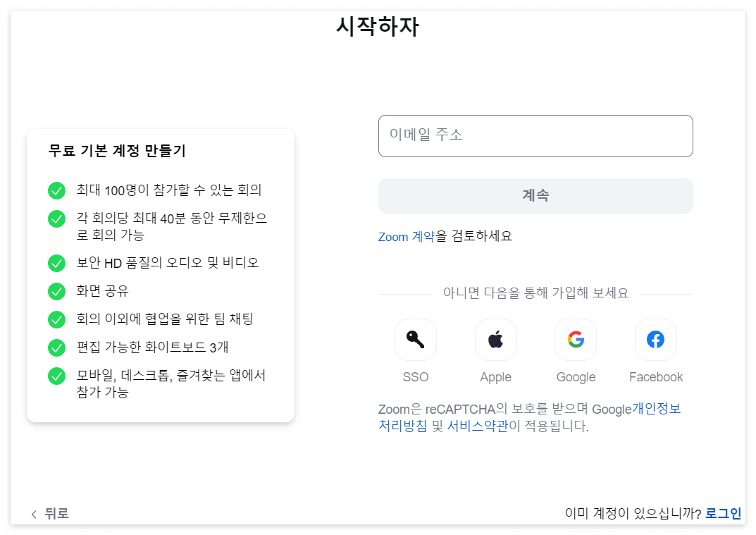Expand the back option using the left chevron
756x535 pixels.
point(33,514)
